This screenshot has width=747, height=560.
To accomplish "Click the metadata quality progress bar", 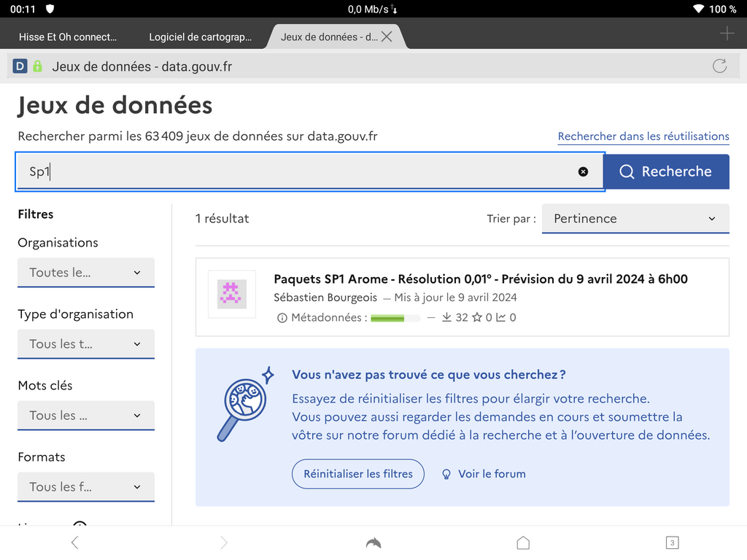I will pos(395,318).
